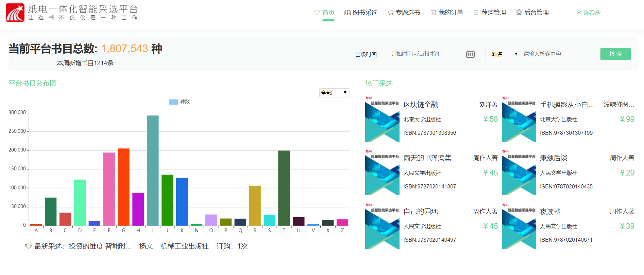The height and width of the screenshot is (275, 644).
Task: Click the tall teal bar for category I
Action: [153, 170]
